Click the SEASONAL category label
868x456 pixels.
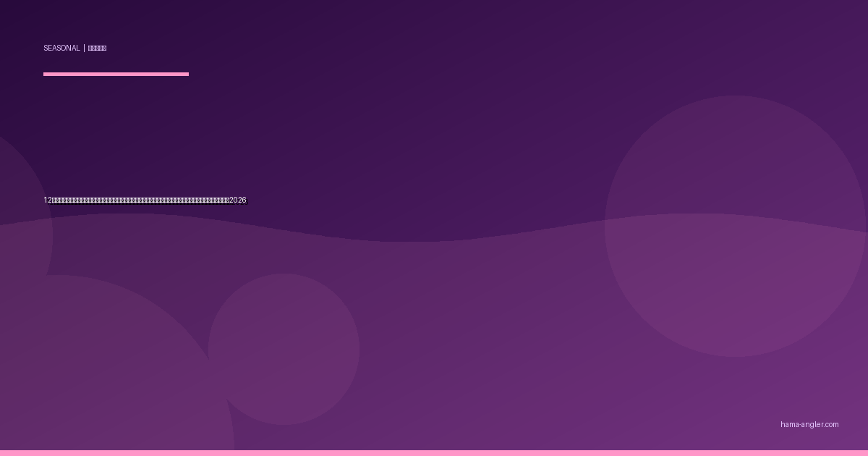tap(61, 48)
